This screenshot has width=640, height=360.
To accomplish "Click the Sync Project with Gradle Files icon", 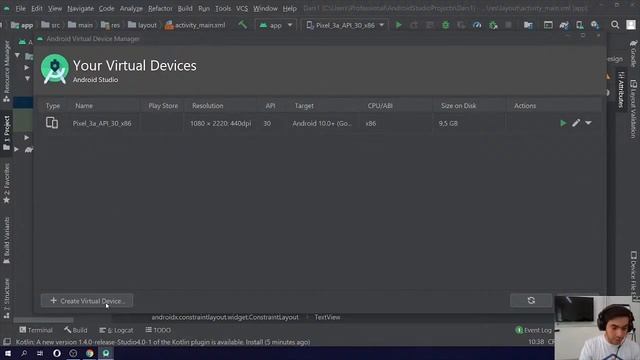I will point(564,25).
